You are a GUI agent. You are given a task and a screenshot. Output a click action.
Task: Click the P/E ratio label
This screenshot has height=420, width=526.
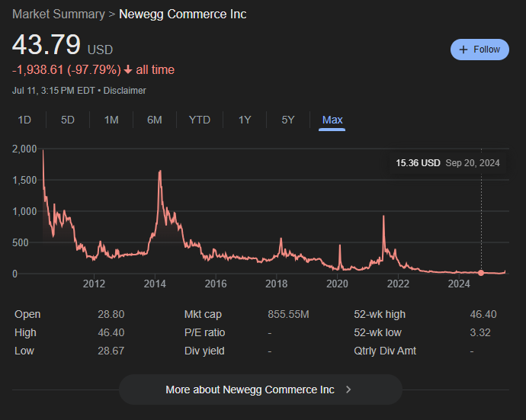(204, 332)
